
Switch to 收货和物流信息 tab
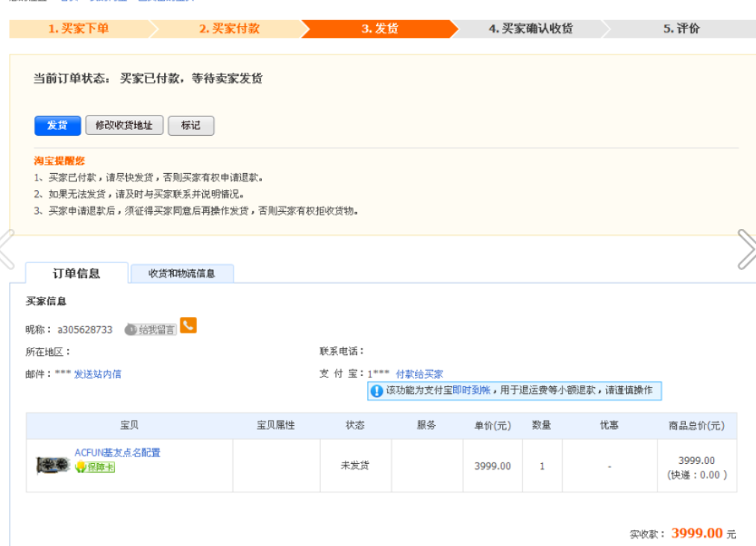[182, 274]
